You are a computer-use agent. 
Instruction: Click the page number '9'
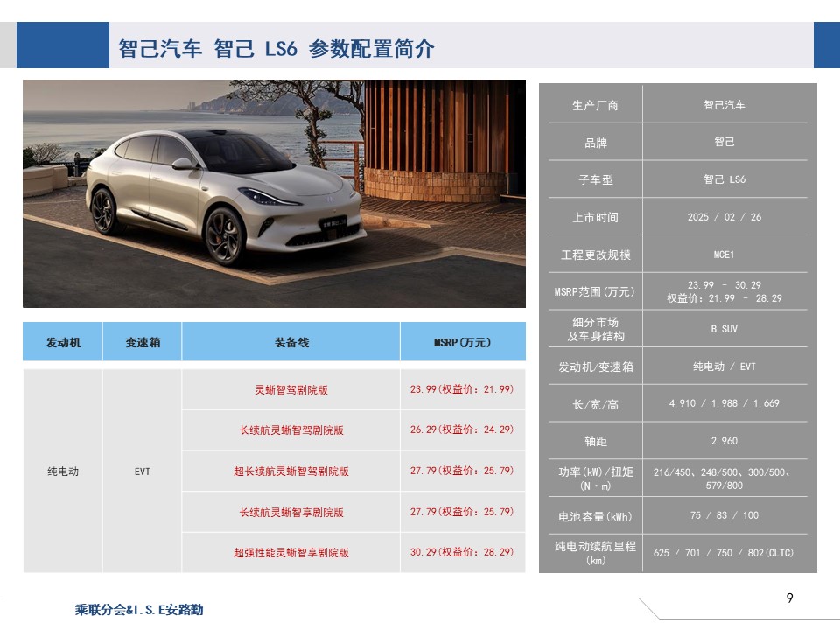point(789,598)
